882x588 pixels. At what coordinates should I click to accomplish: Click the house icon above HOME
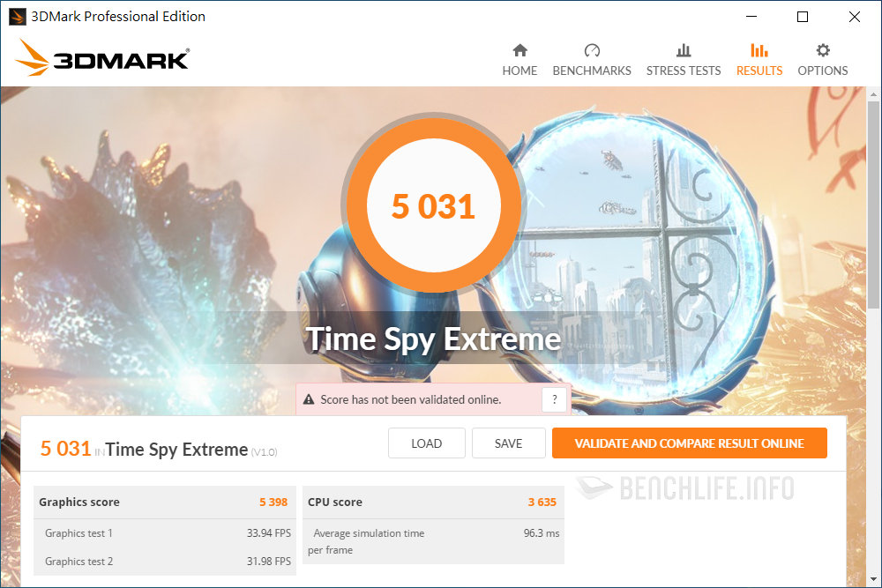[x=520, y=50]
